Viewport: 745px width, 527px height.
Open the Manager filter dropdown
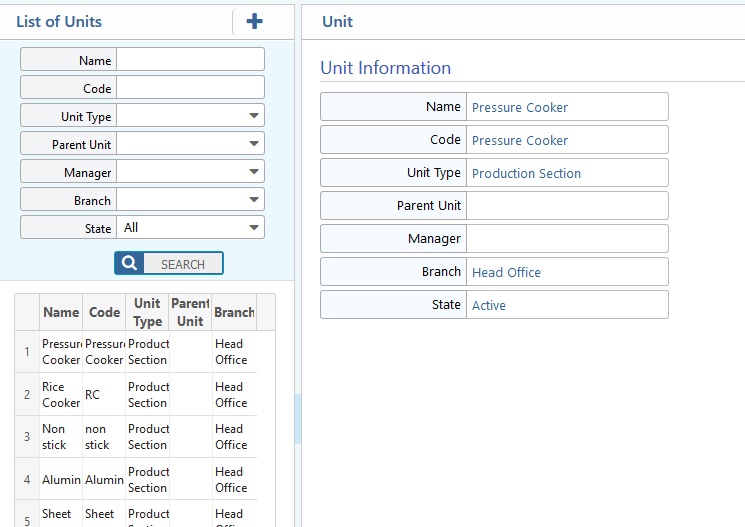190,172
